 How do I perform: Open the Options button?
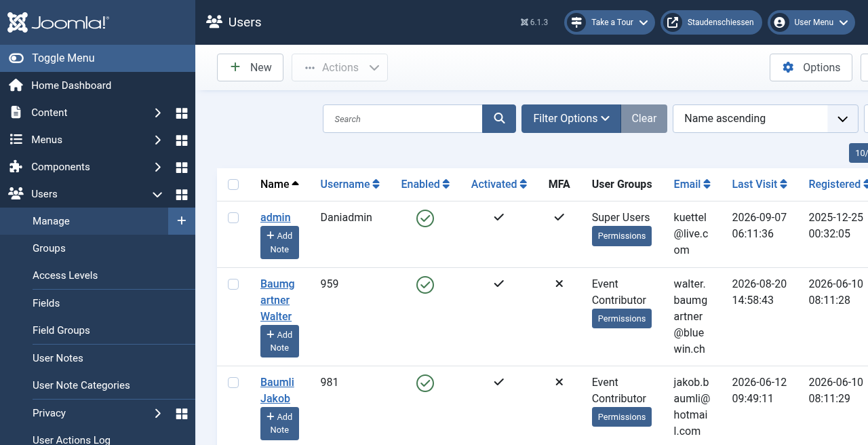(811, 68)
